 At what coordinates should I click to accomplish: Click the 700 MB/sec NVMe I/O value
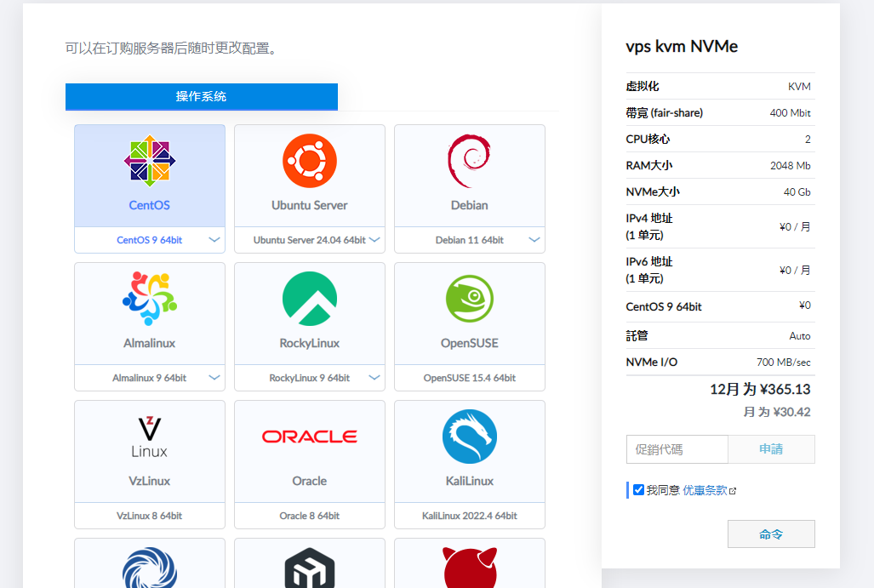pyautogui.click(x=784, y=363)
